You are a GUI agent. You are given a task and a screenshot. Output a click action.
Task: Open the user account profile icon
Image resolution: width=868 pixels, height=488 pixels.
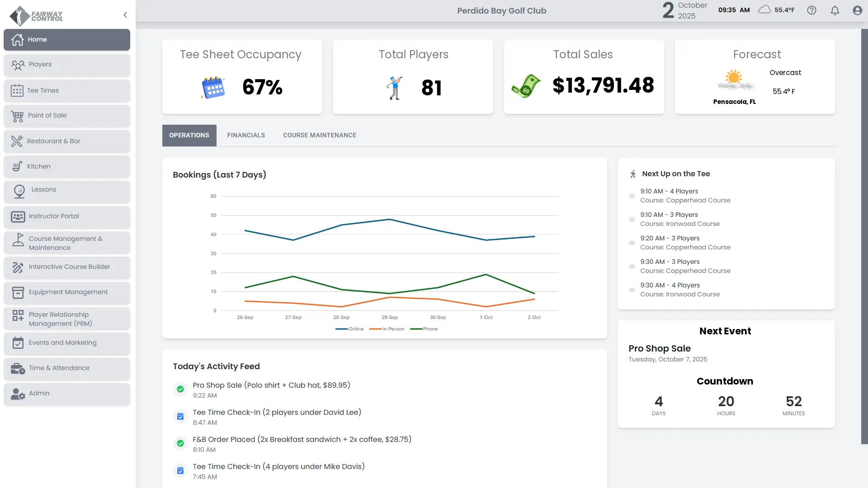pyautogui.click(x=857, y=10)
